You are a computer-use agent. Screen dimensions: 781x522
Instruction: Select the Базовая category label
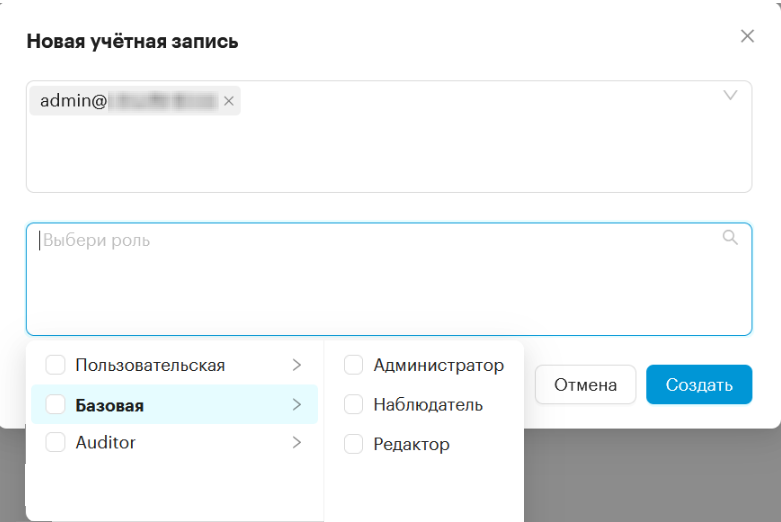pos(110,405)
